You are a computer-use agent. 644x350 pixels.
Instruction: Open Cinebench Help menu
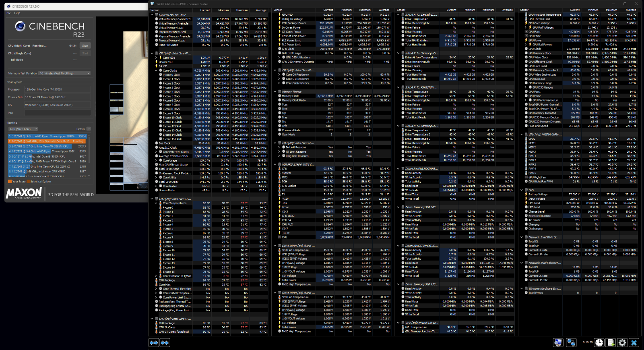(x=17, y=13)
